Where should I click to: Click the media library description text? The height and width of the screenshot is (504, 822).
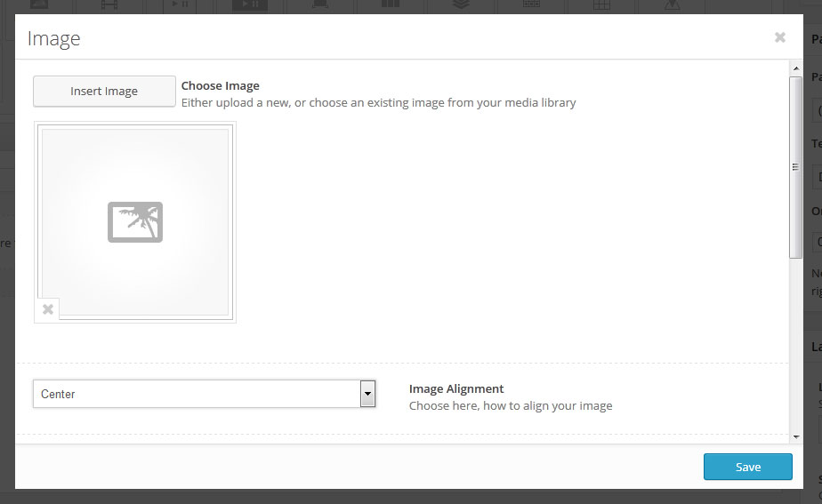(x=378, y=103)
